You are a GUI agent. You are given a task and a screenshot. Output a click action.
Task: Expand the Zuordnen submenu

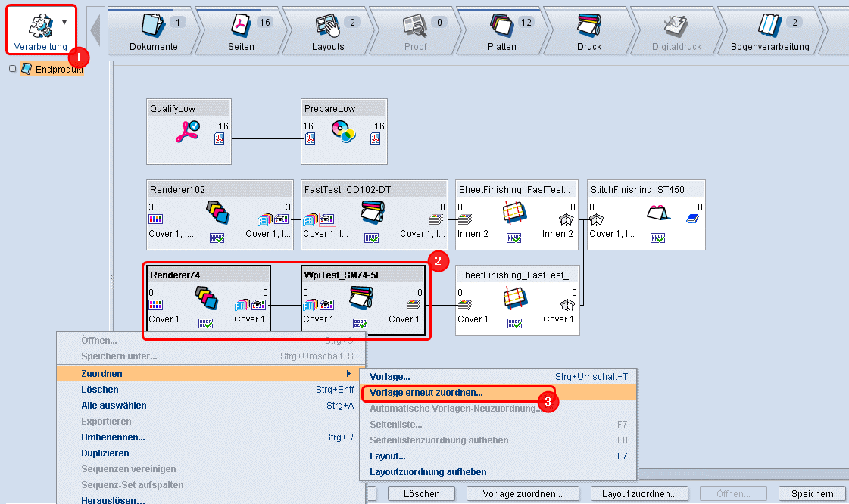pyautogui.click(x=211, y=374)
